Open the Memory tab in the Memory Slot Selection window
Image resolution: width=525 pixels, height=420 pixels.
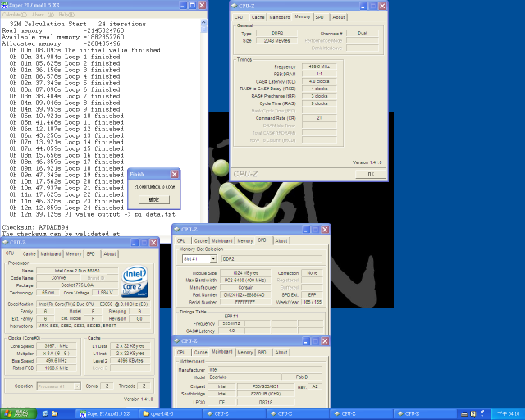coord(245,241)
